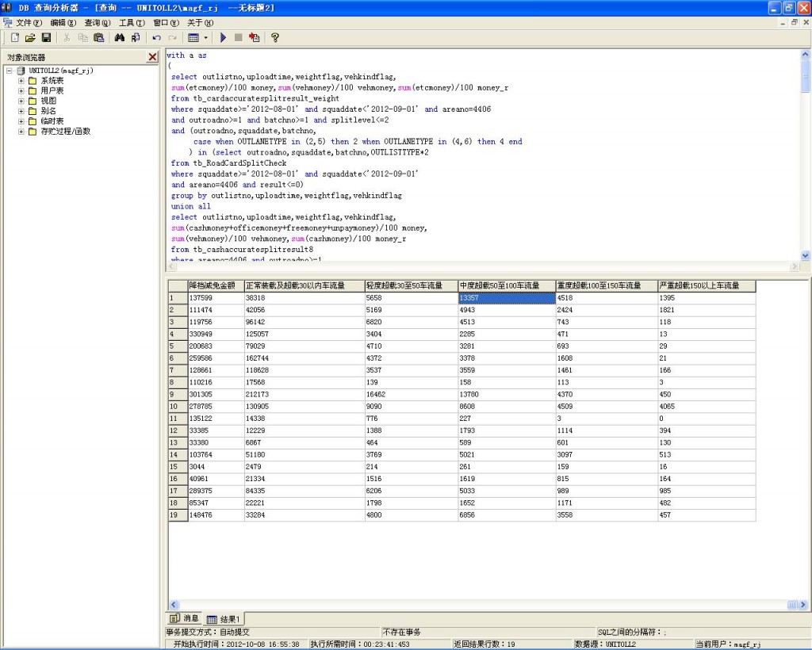Click the Paste clipboard icon
This screenshot has width=812, height=650.
click(x=98, y=37)
